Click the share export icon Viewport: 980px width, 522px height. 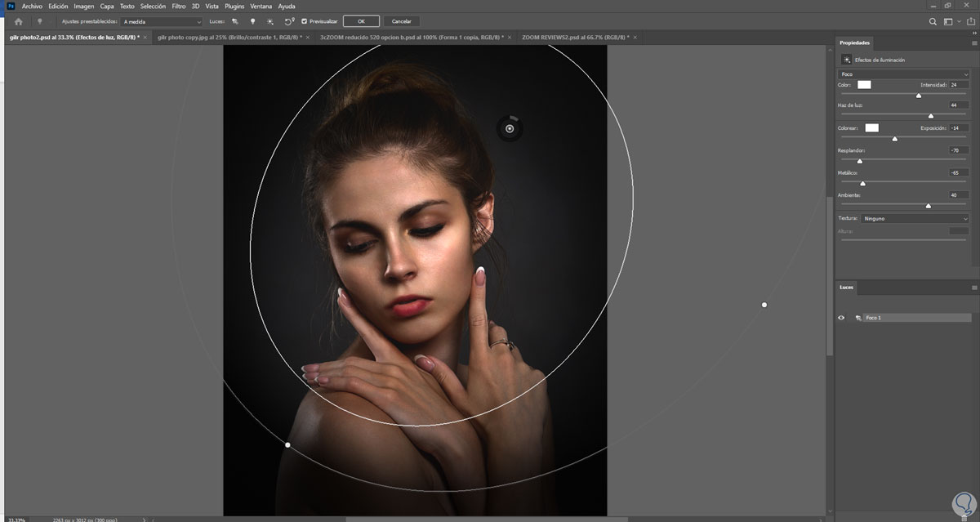point(969,21)
